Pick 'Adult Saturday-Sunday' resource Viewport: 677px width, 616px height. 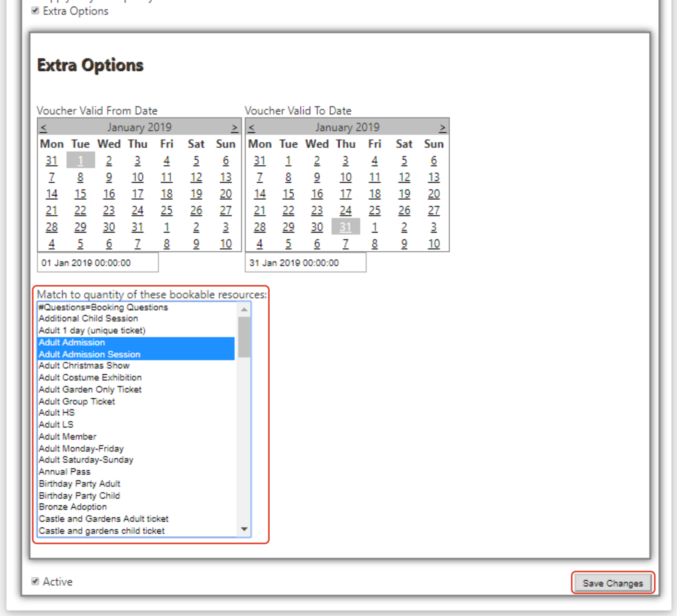(x=136, y=460)
